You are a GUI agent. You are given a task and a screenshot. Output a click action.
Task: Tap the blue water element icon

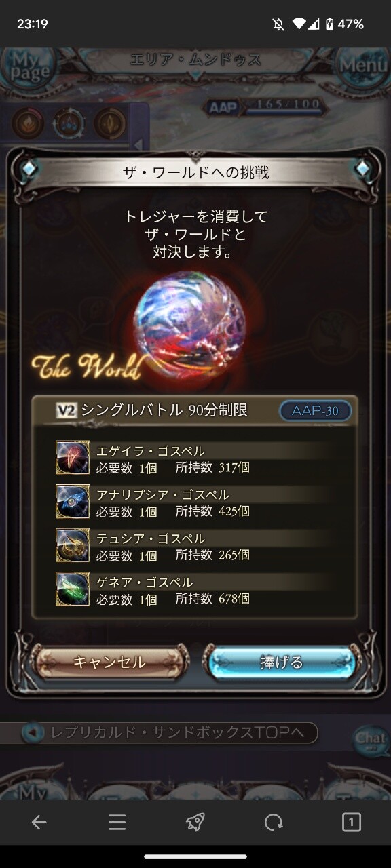[69, 124]
